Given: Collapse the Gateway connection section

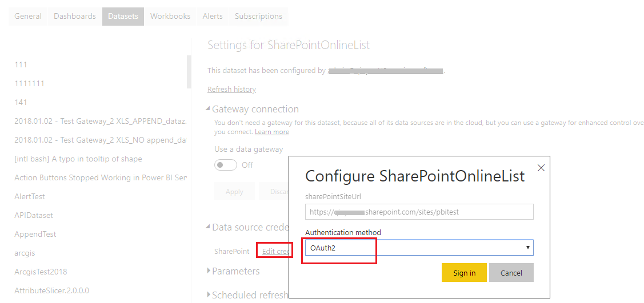Looking at the screenshot, I should coord(252,109).
